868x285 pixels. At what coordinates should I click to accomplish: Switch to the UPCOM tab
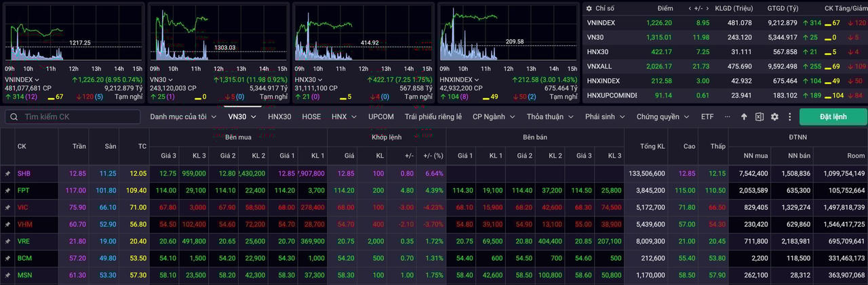pos(380,116)
